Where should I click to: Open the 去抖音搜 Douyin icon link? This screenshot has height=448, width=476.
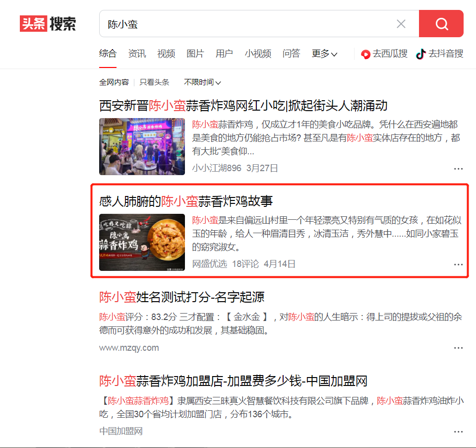click(x=440, y=54)
